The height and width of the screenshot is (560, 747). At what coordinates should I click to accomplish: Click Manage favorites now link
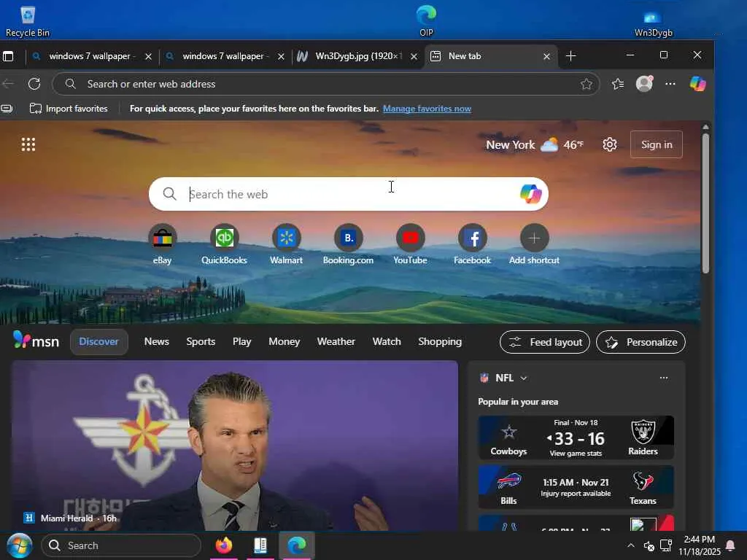[427, 109]
